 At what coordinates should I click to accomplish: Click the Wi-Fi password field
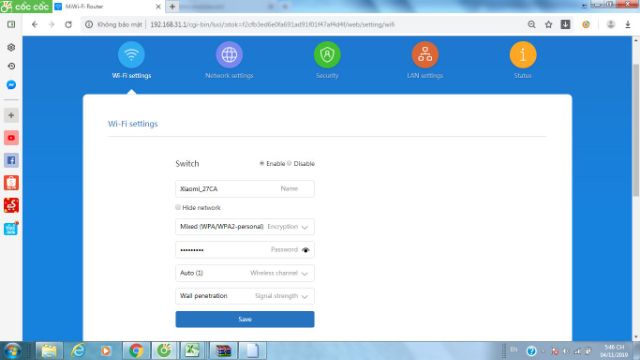[245, 250]
